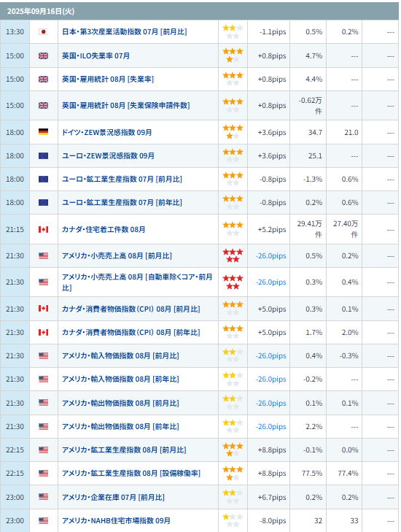Click the 2025年09月16日(火) date header
Screen dimensions: 401x532
point(41,11)
